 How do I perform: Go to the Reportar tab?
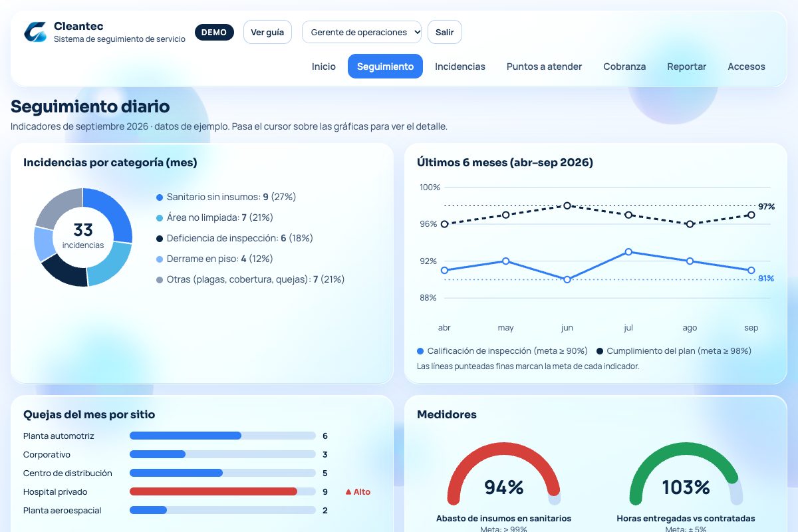pos(687,66)
